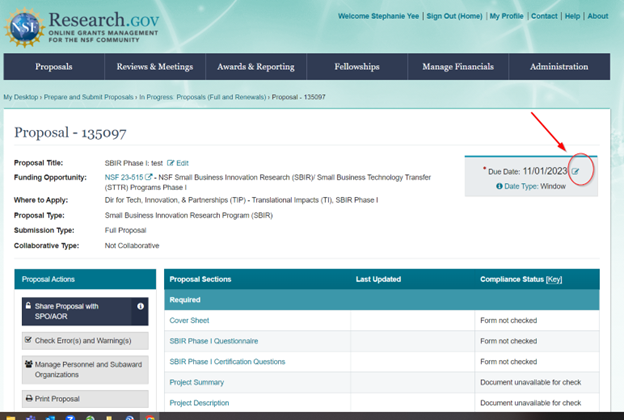Expand the Manage Financials menu
The image size is (624, 420).
coord(457,67)
